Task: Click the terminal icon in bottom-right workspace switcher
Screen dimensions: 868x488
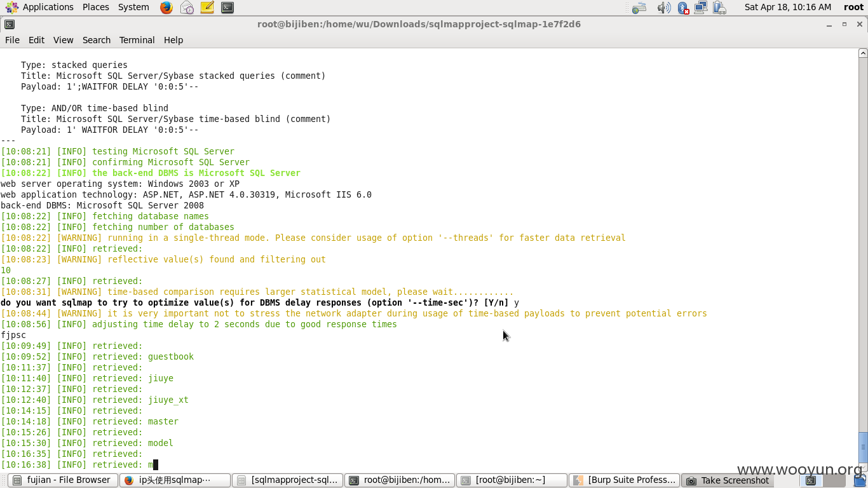Action: coord(811,480)
